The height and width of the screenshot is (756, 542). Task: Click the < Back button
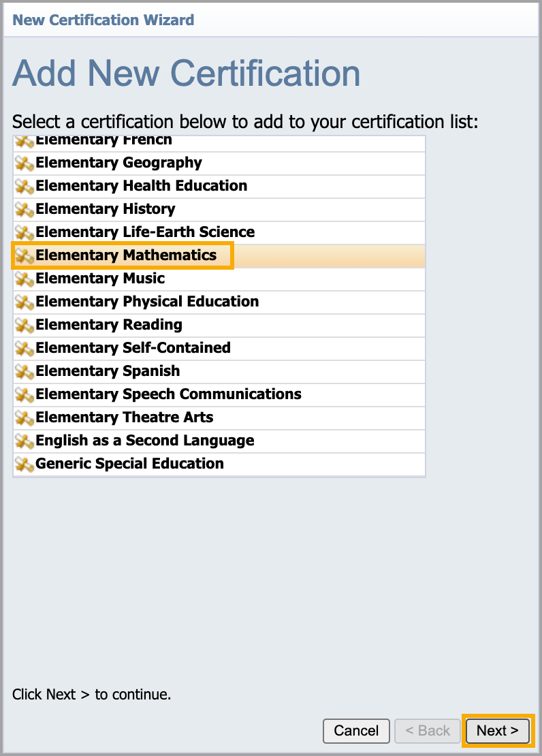tap(428, 731)
